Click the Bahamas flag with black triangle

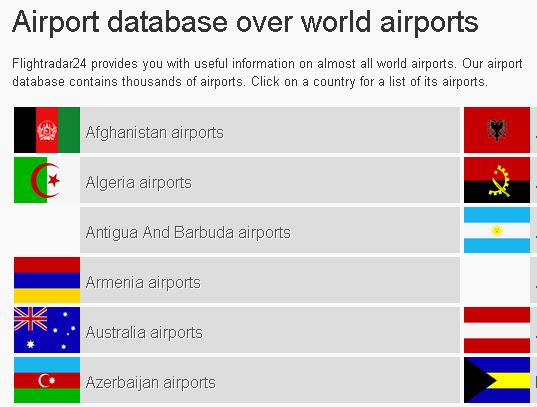click(497, 380)
